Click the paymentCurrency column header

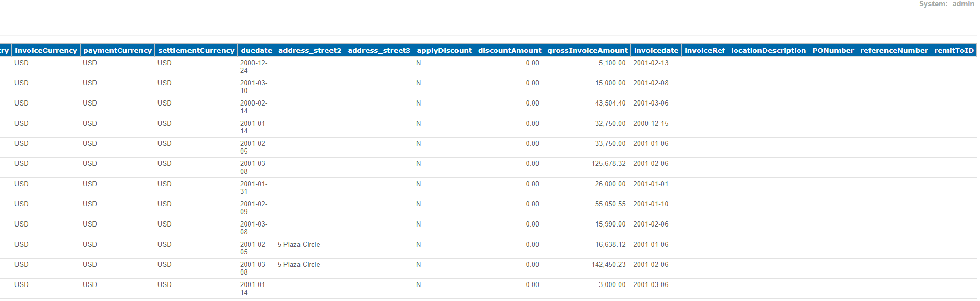[x=117, y=50]
